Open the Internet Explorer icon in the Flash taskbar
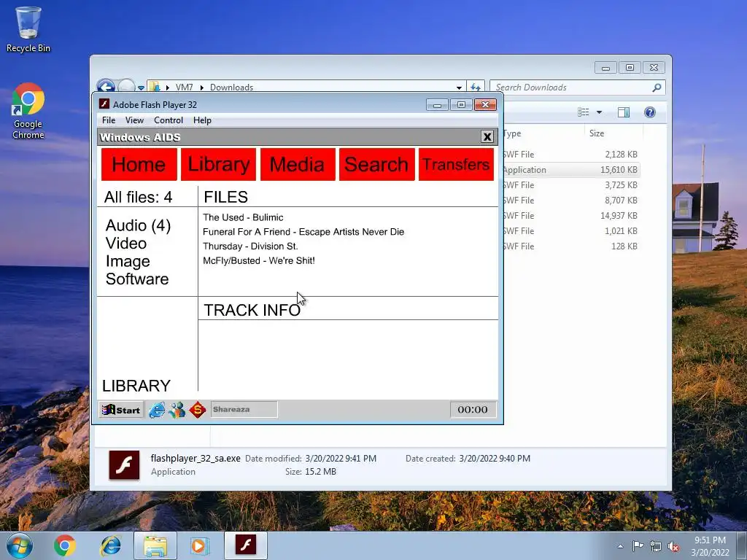747x560 pixels. click(x=157, y=410)
